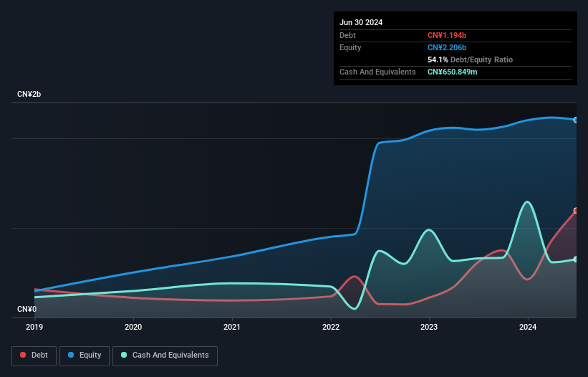
Task: Click the CN¥2b y-axis label
Action: coord(29,94)
